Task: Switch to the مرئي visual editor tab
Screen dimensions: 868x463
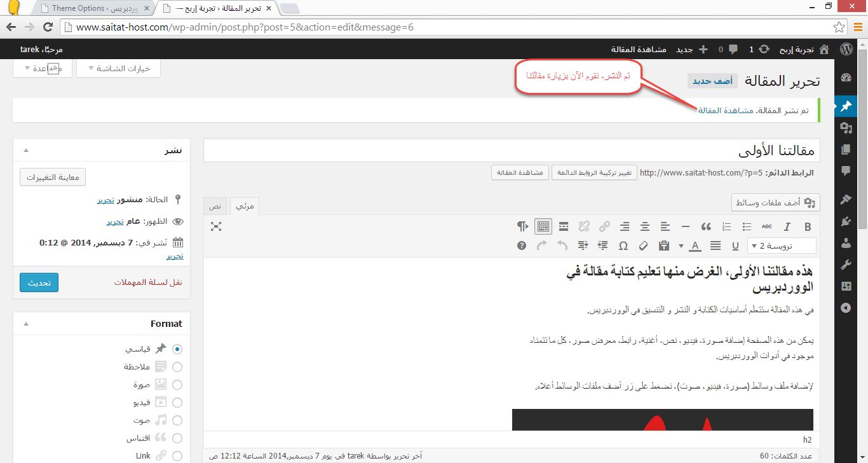Action: pos(244,206)
